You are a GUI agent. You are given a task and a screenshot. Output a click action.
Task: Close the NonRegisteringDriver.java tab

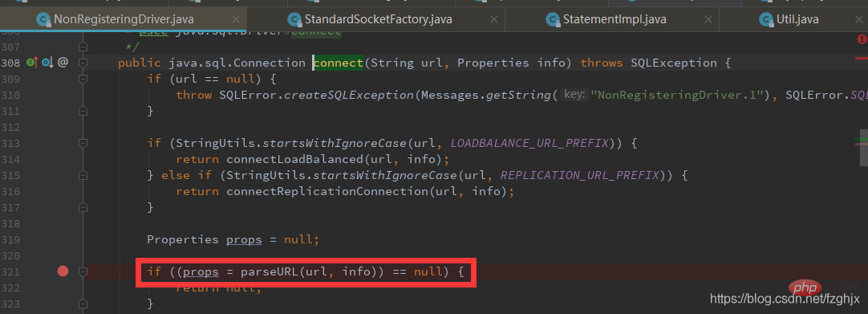[x=237, y=20]
